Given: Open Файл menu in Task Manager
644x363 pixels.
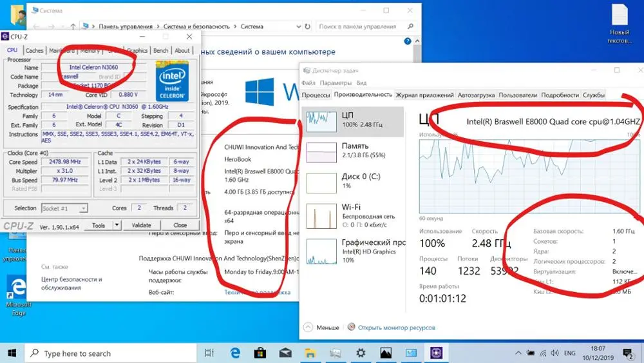Looking at the screenshot, I should pos(308,83).
